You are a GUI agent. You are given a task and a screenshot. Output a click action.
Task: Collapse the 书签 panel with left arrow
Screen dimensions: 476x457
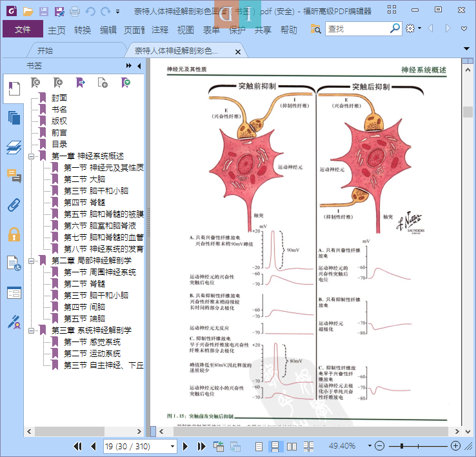139,66
